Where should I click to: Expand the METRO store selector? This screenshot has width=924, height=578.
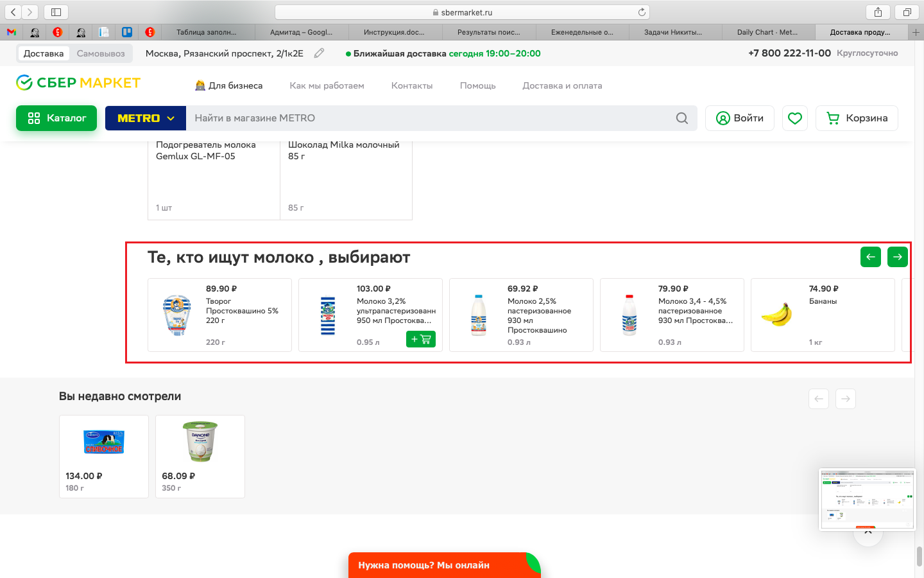(x=146, y=118)
